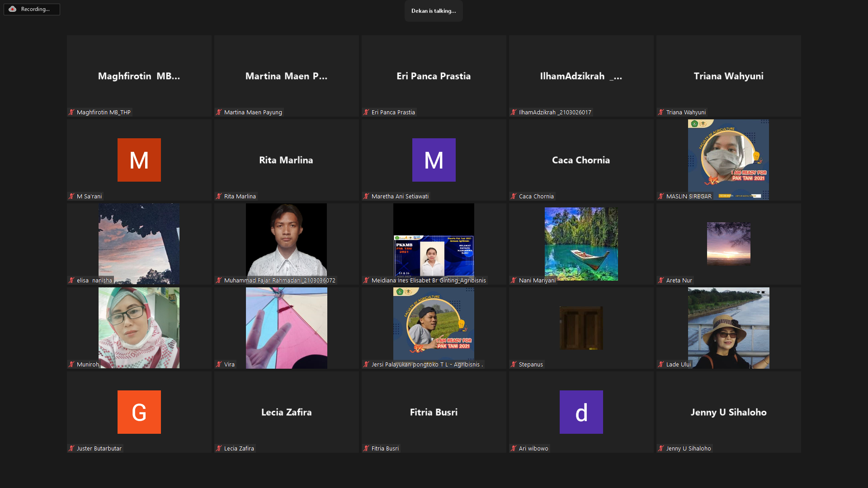Click muted mic icon beside Jersi Palayukan pongtoko
The image size is (868, 488).
[366, 364]
